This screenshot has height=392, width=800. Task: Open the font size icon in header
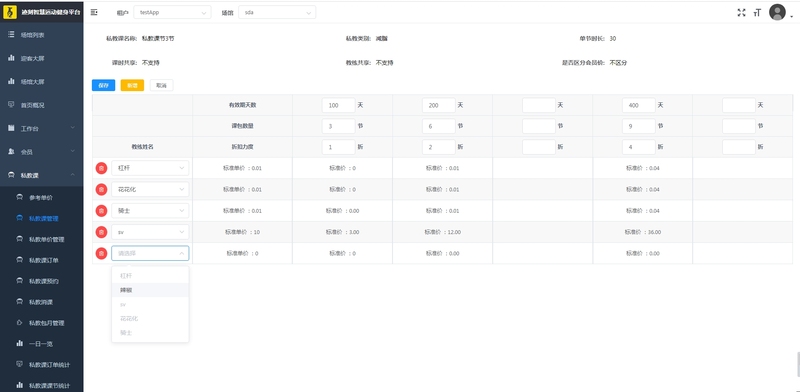[758, 13]
